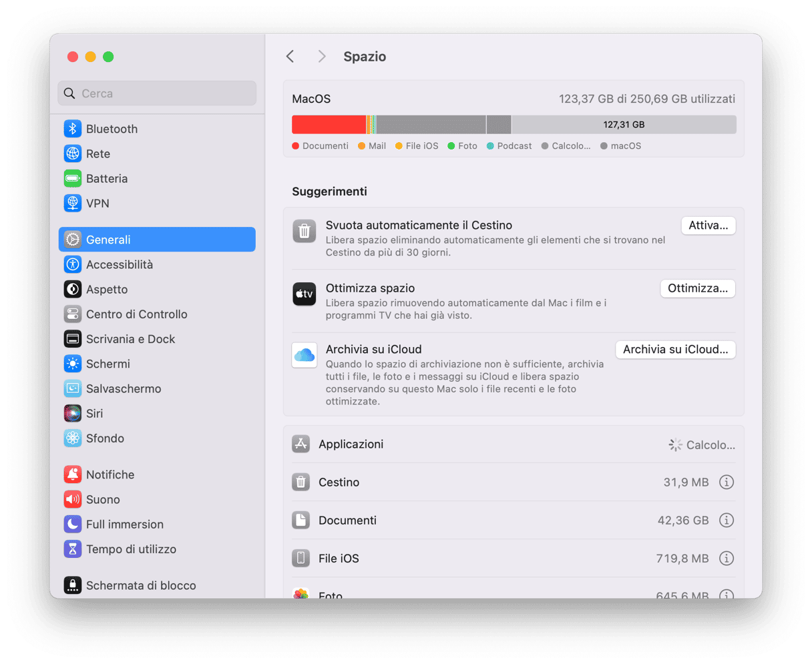Open Centro di Controllo settings
Viewport: 812px width, 664px height.
click(x=136, y=314)
